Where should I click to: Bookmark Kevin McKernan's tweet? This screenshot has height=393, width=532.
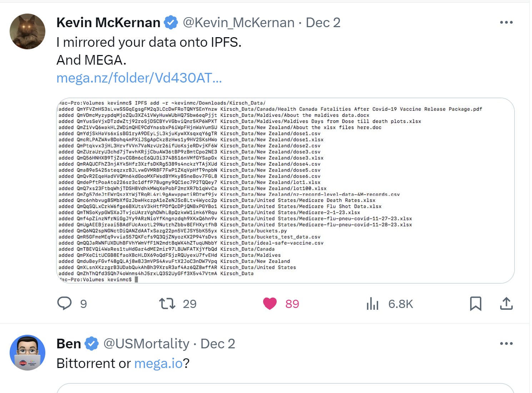[x=475, y=303]
